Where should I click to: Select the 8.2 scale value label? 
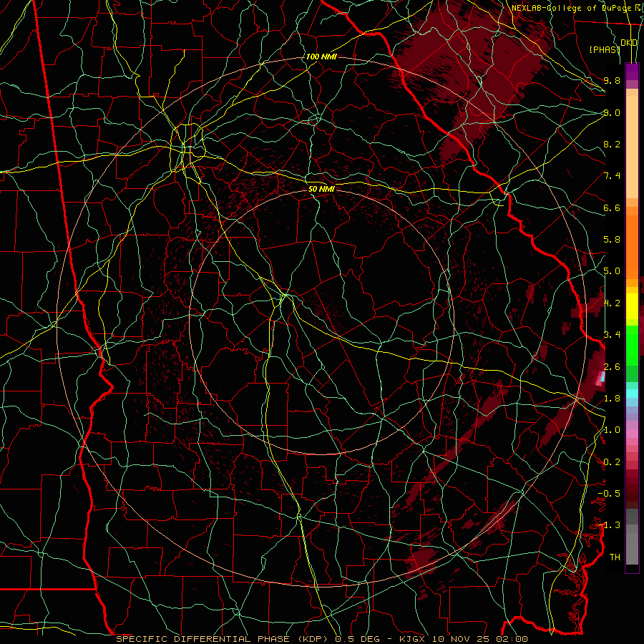(612, 144)
